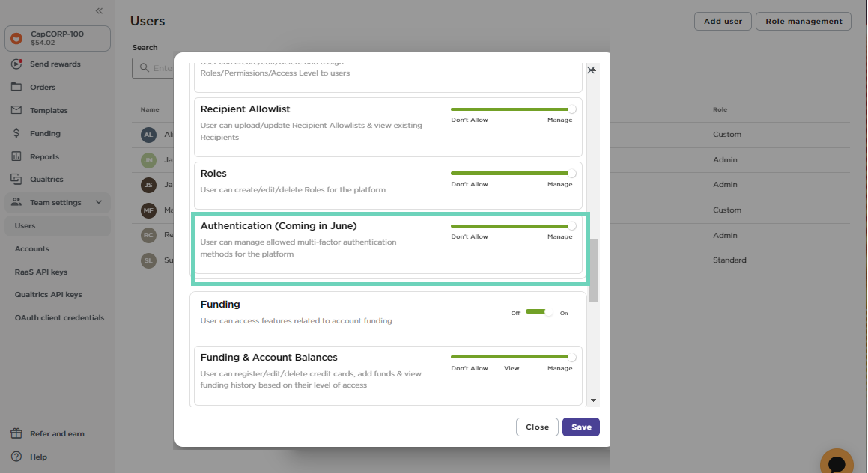The width and height of the screenshot is (868, 473).
Task: Open the CapCORP-100 account selector
Action: click(x=58, y=38)
